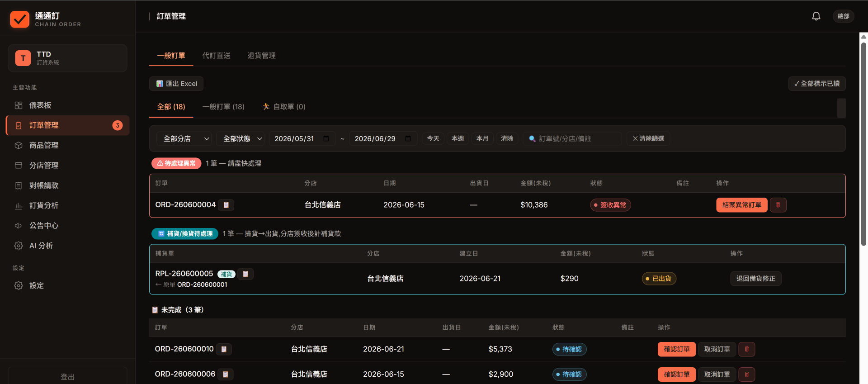
Task: Cancel order ORD-260600006 with 取消訂單
Action: click(x=717, y=375)
